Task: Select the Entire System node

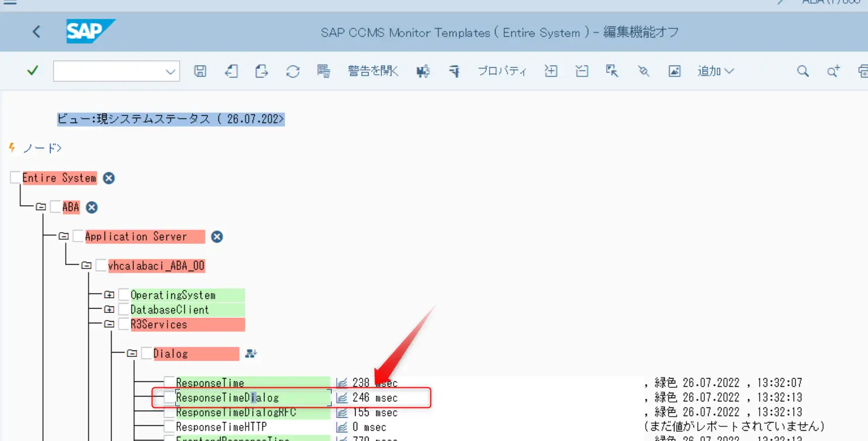Action: [59, 178]
